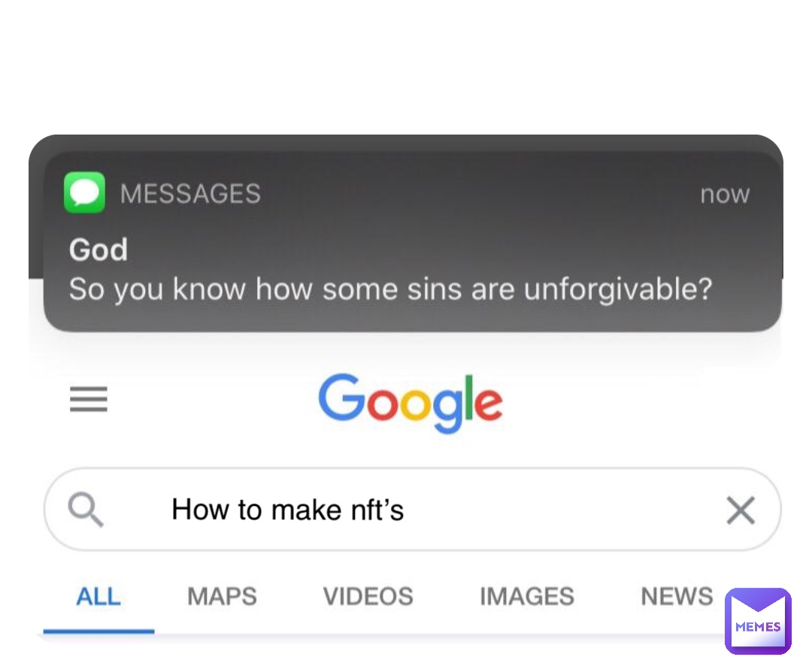Screen dimensions: 812x672
Task: Clear the search query with the X icon
Action: pyautogui.click(x=741, y=510)
